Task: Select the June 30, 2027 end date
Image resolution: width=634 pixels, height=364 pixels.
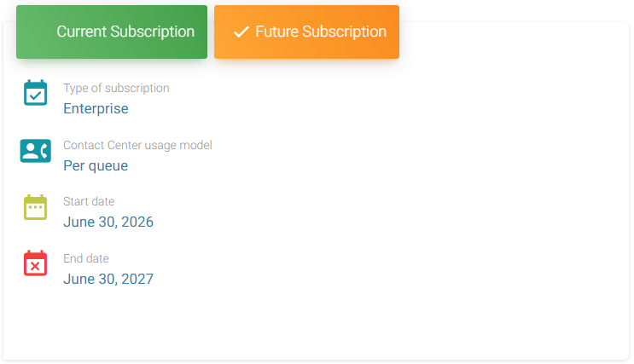Action: [108, 279]
